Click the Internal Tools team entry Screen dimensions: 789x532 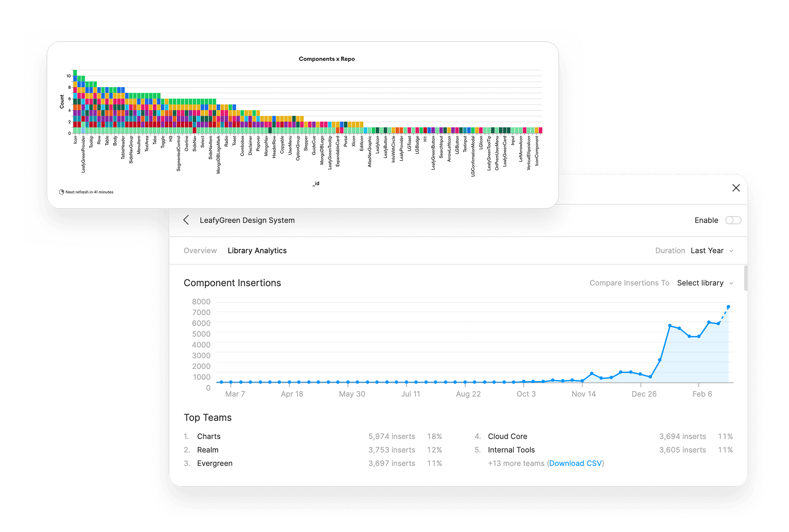click(511, 450)
